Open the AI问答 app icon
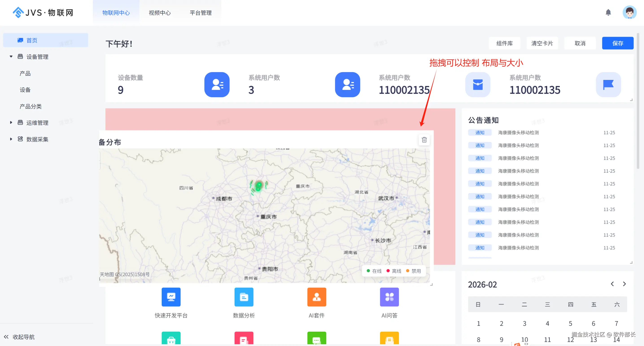The width and height of the screenshot is (644, 346). (x=389, y=297)
